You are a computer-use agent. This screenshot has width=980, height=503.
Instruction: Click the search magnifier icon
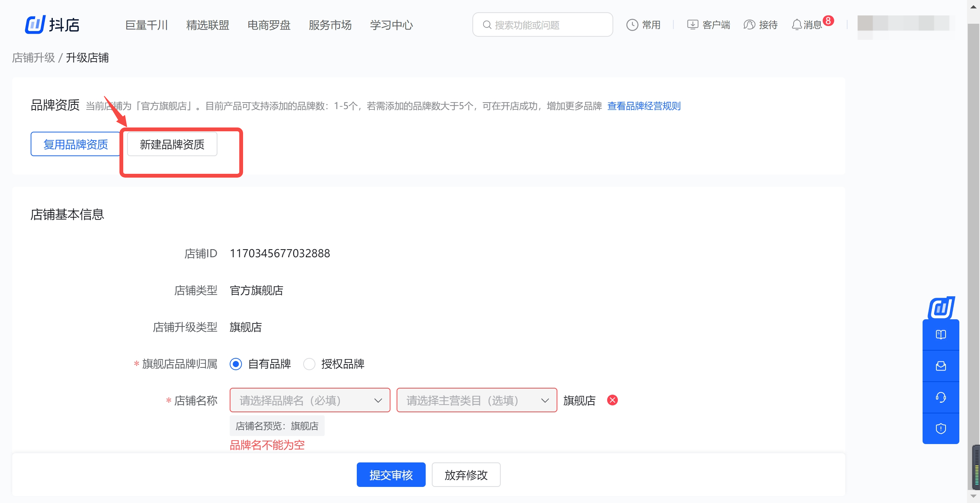pyautogui.click(x=487, y=25)
